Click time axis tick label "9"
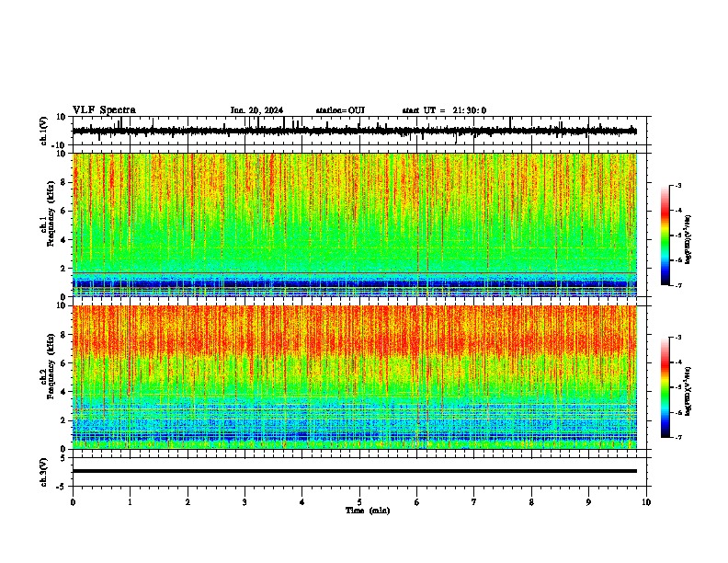The height and width of the screenshot is (563, 728). 588,502
